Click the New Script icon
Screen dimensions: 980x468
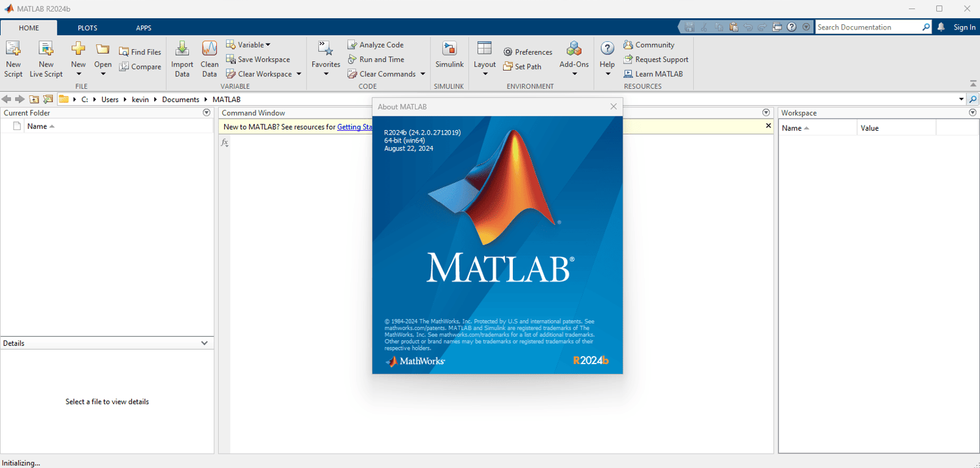(x=13, y=48)
